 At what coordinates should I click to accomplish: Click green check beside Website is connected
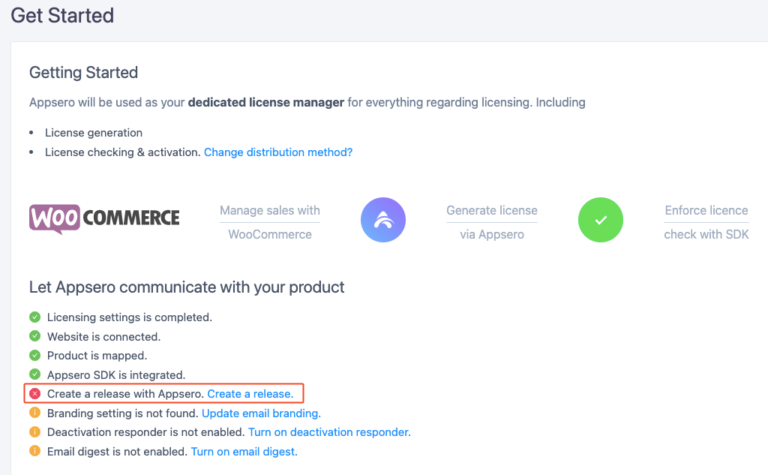35,337
